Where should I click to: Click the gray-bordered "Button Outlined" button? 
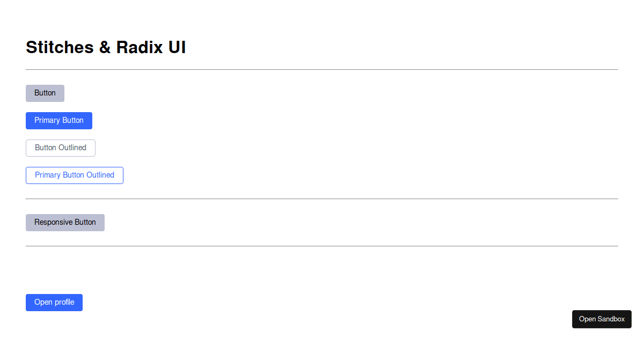pos(61,148)
